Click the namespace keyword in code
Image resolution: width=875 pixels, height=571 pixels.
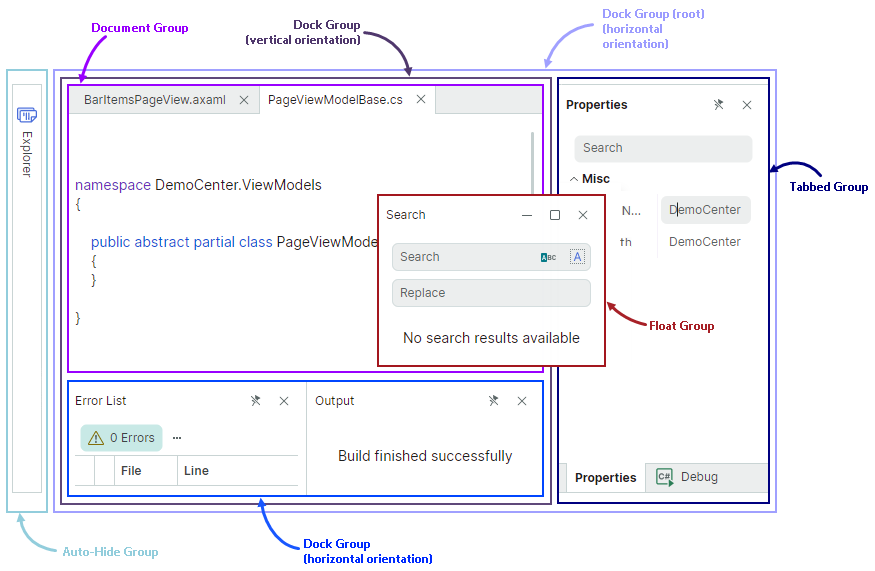(113, 185)
